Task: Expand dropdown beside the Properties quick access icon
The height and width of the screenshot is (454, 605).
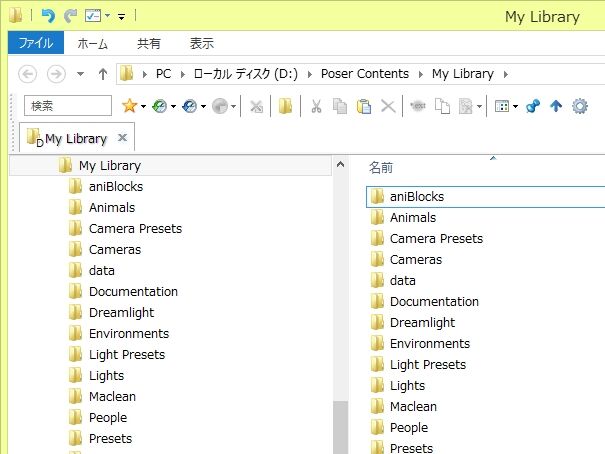Action: pyautogui.click(x=107, y=16)
